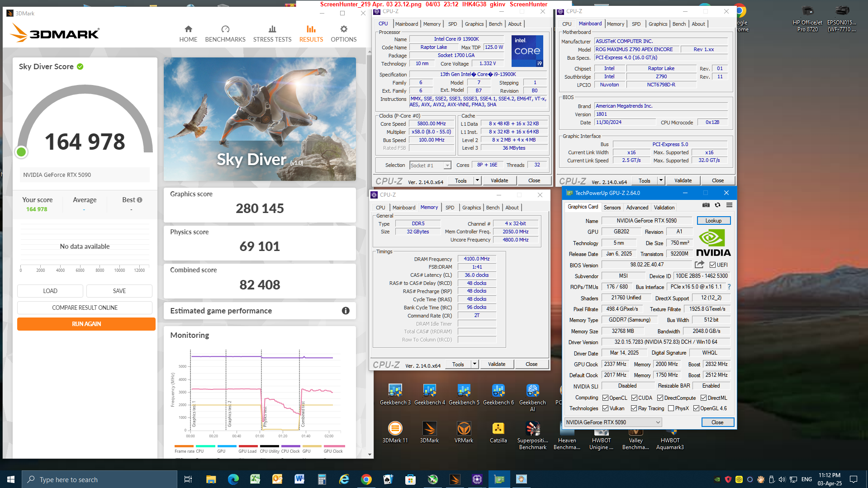Click the Windows taskbar search box
Image resolution: width=868 pixels, height=488 pixels.
[99, 479]
